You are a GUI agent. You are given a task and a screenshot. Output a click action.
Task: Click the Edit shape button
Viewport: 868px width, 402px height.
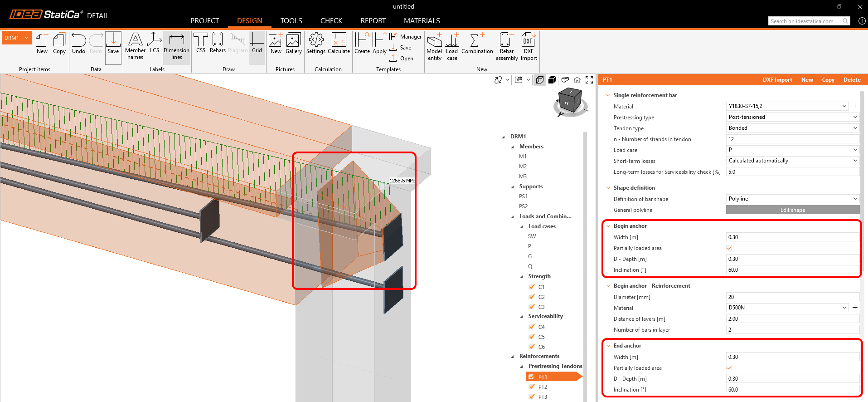792,210
